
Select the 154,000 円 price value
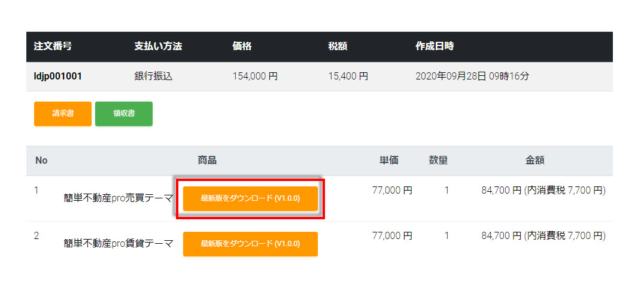click(254, 76)
